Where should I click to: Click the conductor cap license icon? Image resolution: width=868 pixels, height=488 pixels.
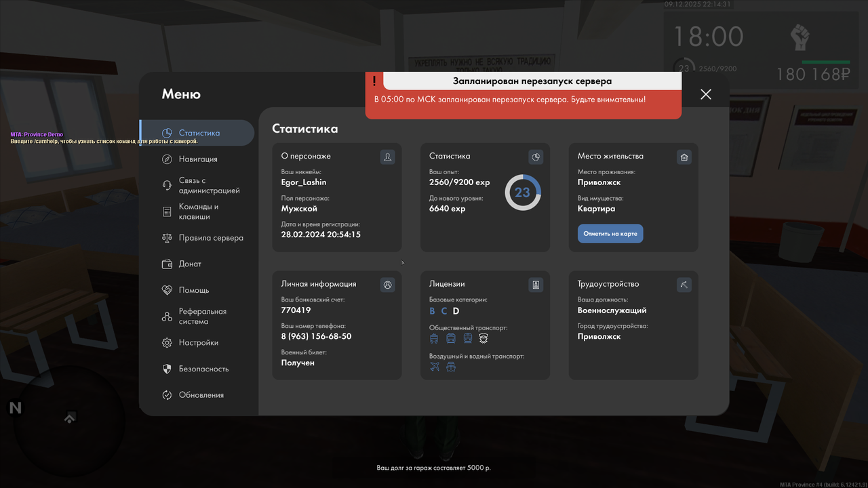[x=484, y=338]
